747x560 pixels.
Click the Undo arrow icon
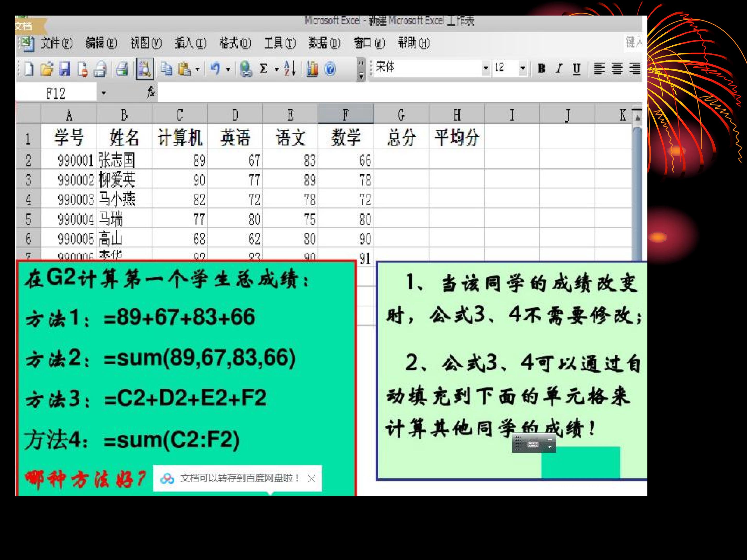point(216,69)
